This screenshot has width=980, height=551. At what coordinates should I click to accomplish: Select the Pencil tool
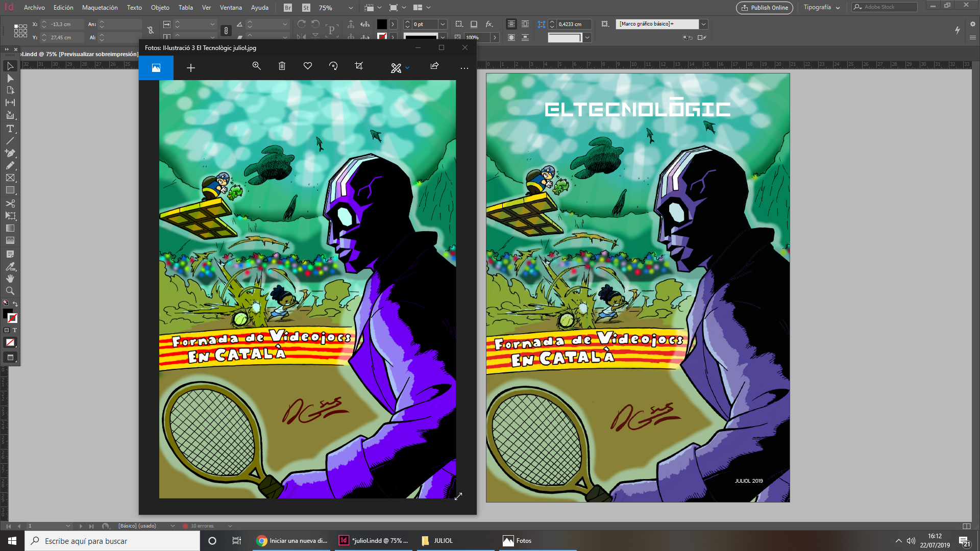(10, 165)
